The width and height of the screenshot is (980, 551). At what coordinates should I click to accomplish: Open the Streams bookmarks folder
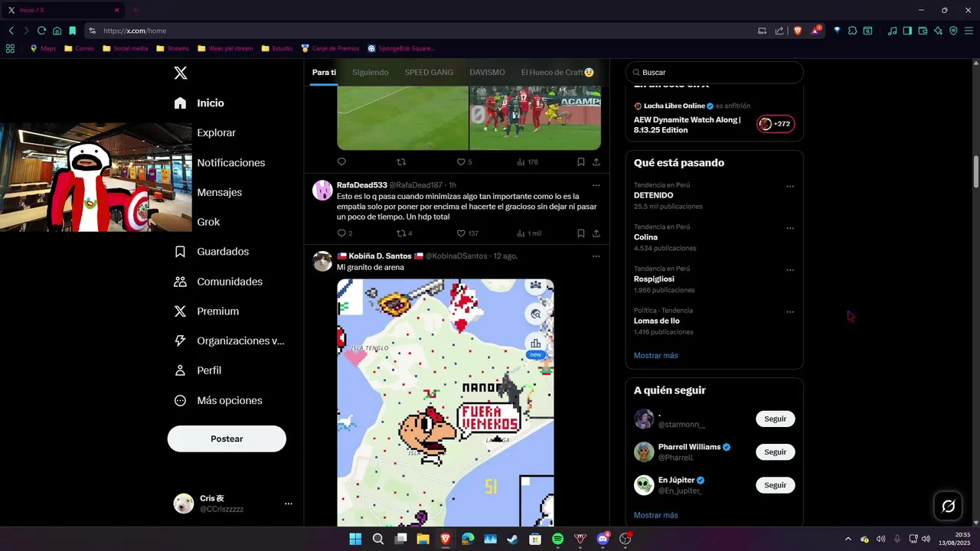tap(172, 48)
